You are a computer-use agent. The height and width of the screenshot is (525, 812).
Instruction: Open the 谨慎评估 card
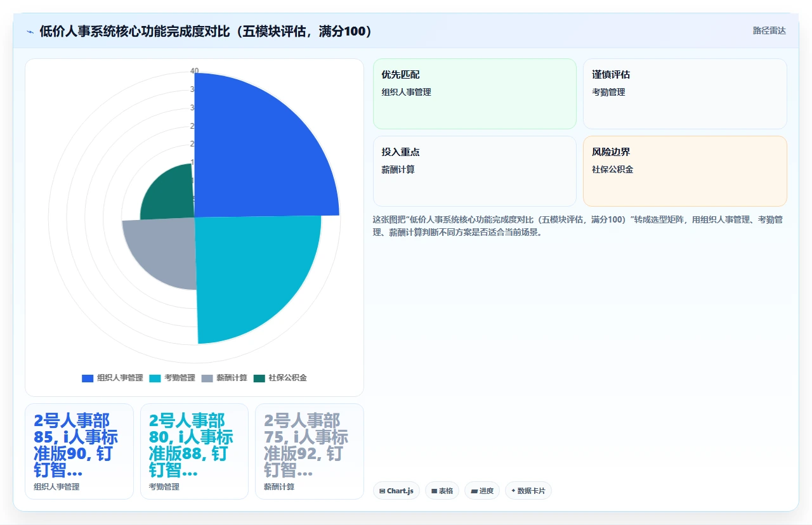[x=685, y=94]
